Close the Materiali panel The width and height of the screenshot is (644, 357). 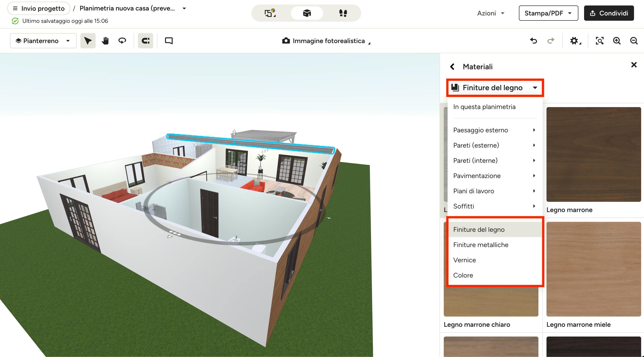[634, 65]
